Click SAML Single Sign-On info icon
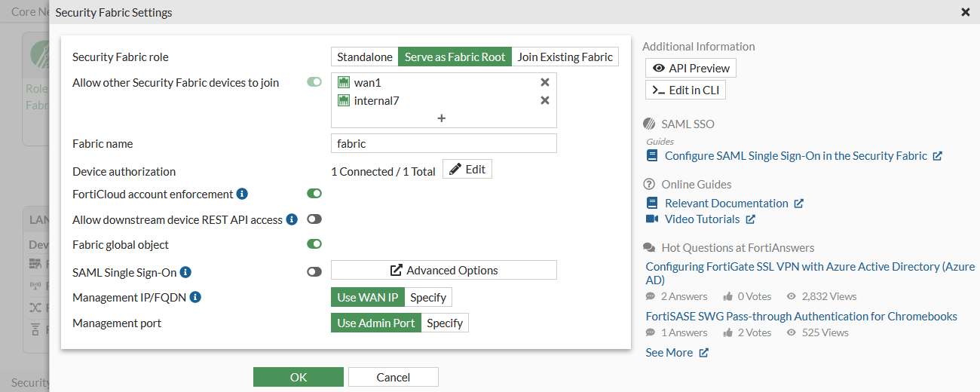The height and width of the screenshot is (392, 980). 185,272
